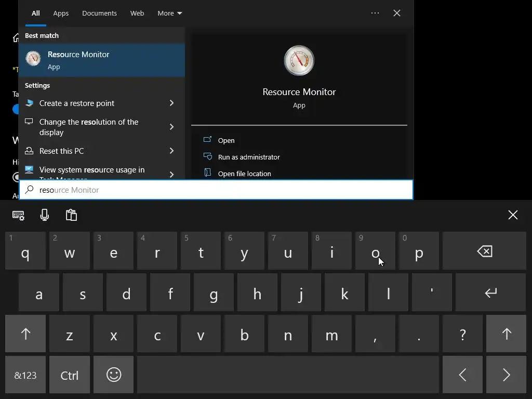Viewport: 532px width, 399px height.
Task: Select Resource Monitor best match result
Action: coord(102,60)
